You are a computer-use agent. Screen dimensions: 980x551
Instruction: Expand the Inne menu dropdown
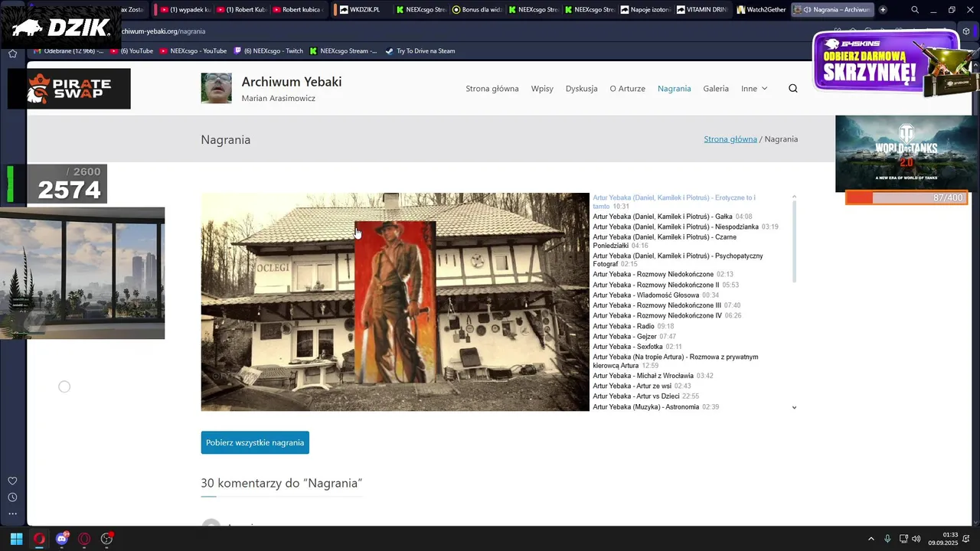tap(754, 88)
